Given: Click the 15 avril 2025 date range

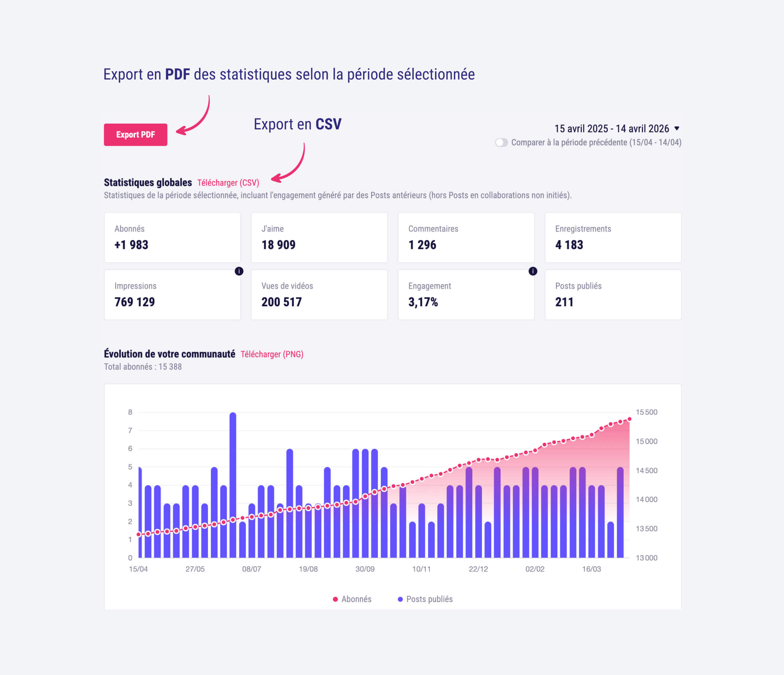Looking at the screenshot, I should point(611,129).
